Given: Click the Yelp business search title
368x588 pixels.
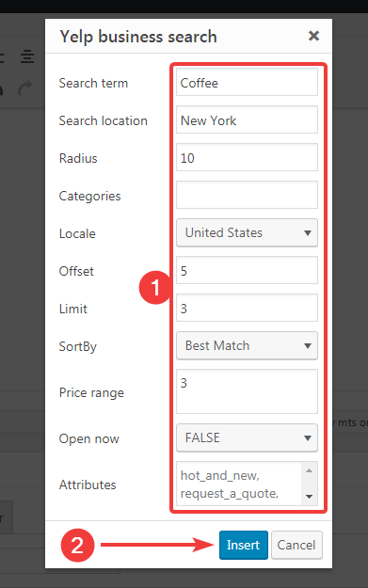Looking at the screenshot, I should click(x=138, y=37).
